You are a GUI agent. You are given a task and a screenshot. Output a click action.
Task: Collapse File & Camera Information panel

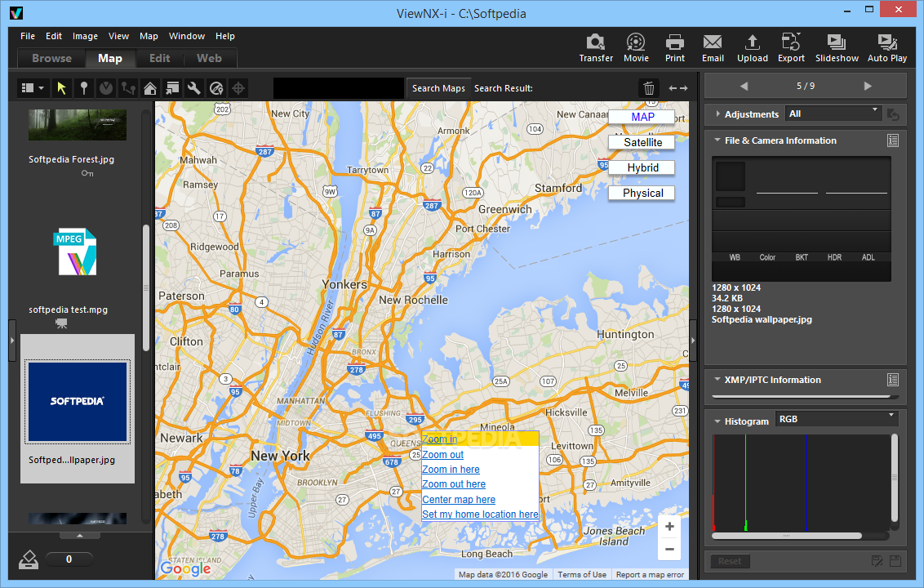[x=717, y=140]
